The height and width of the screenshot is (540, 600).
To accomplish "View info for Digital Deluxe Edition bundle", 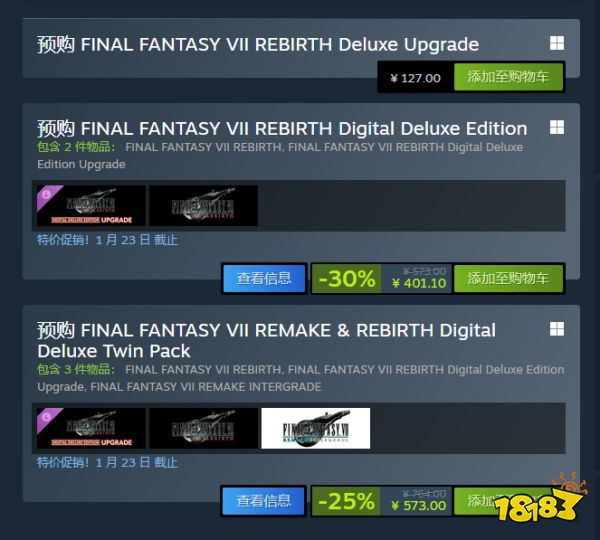I will (x=264, y=278).
